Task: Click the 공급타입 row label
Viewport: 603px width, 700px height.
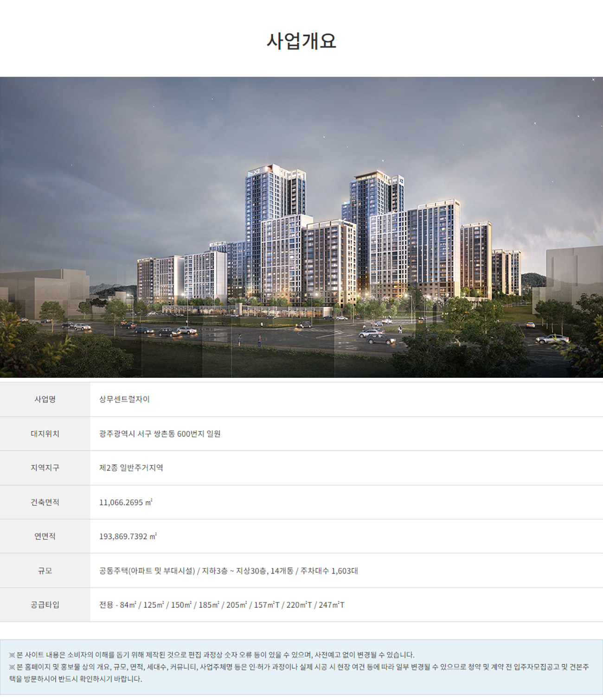Action: pyautogui.click(x=45, y=605)
